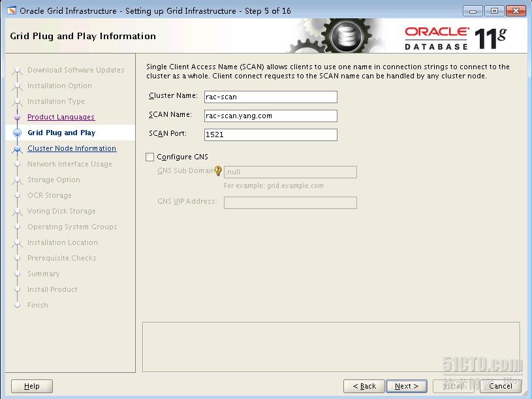Click the GNS VIP Address field
Viewport: 532px width, 399px height.
tap(290, 202)
